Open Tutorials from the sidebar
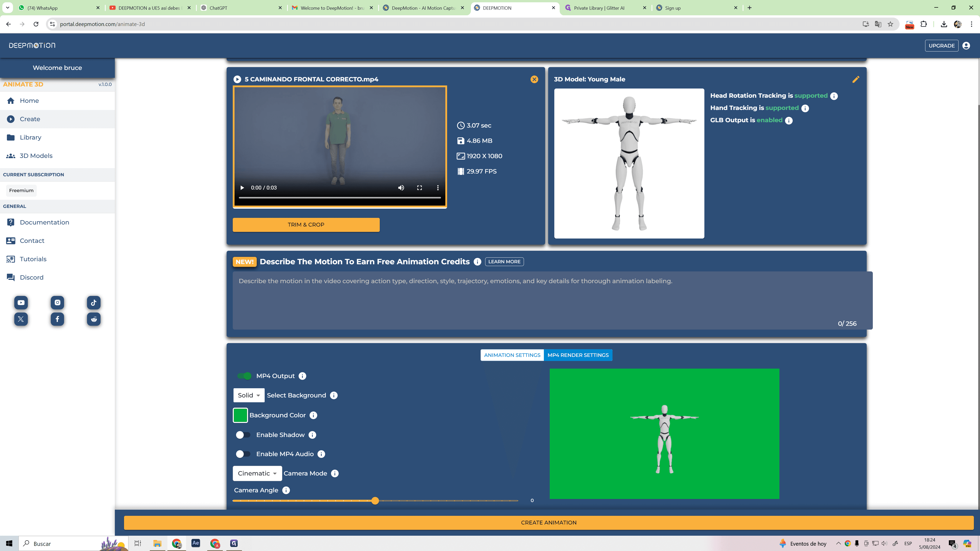Image resolution: width=980 pixels, height=551 pixels. coord(57,259)
